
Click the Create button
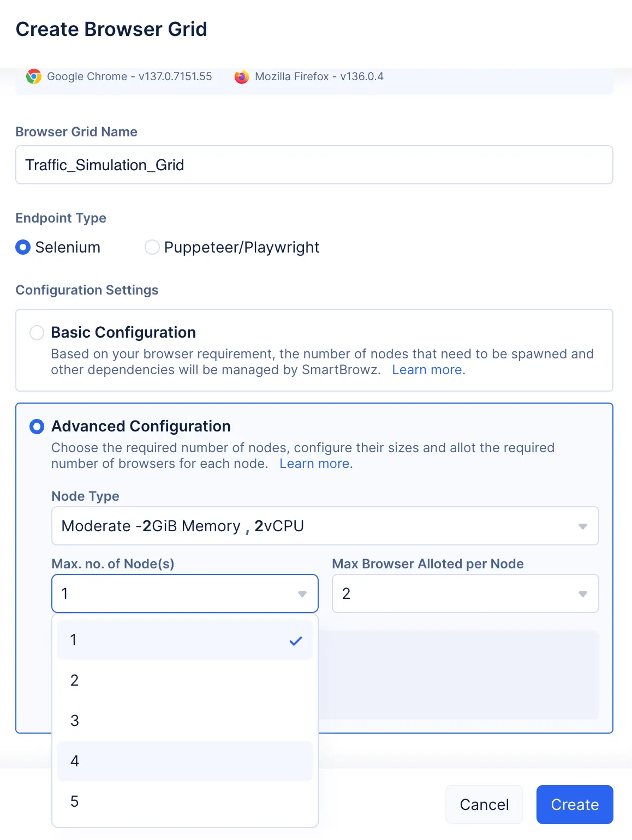[x=575, y=805]
